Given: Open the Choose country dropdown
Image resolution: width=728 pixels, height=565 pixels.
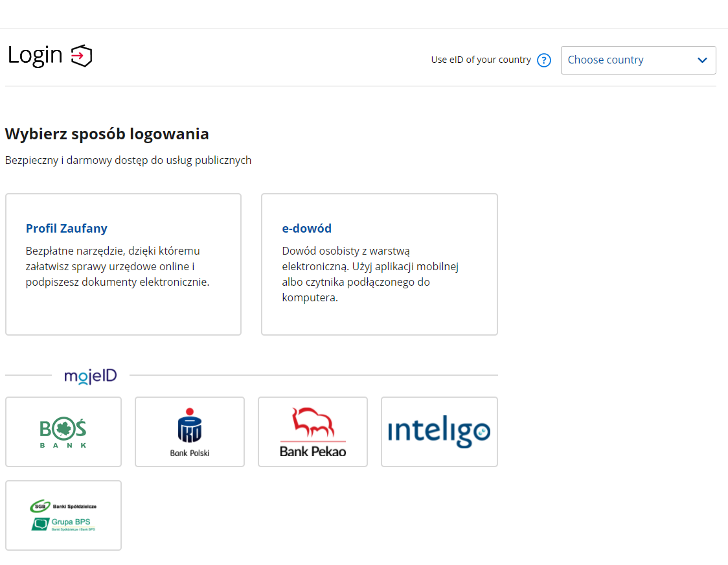Looking at the screenshot, I should click(x=628, y=60).
